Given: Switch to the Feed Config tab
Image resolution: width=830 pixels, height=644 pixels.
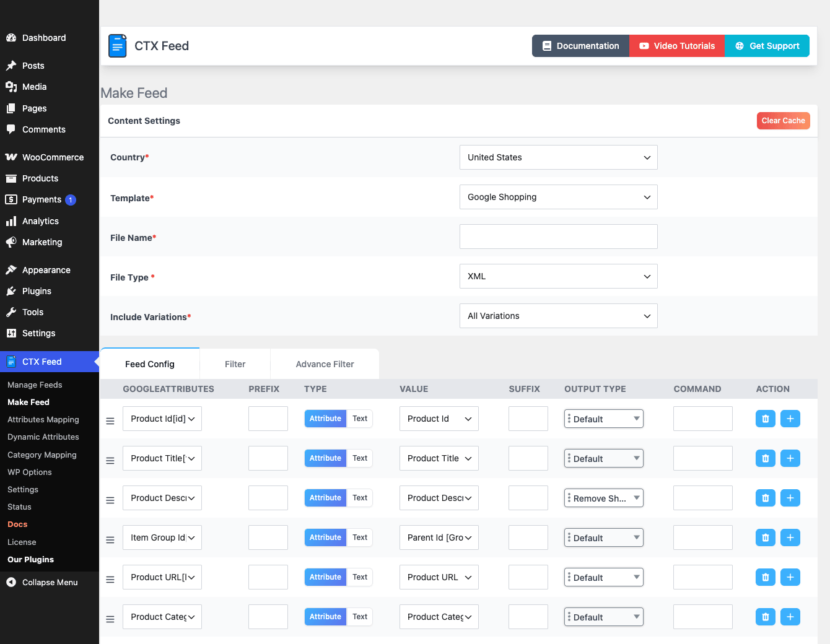Looking at the screenshot, I should point(150,364).
